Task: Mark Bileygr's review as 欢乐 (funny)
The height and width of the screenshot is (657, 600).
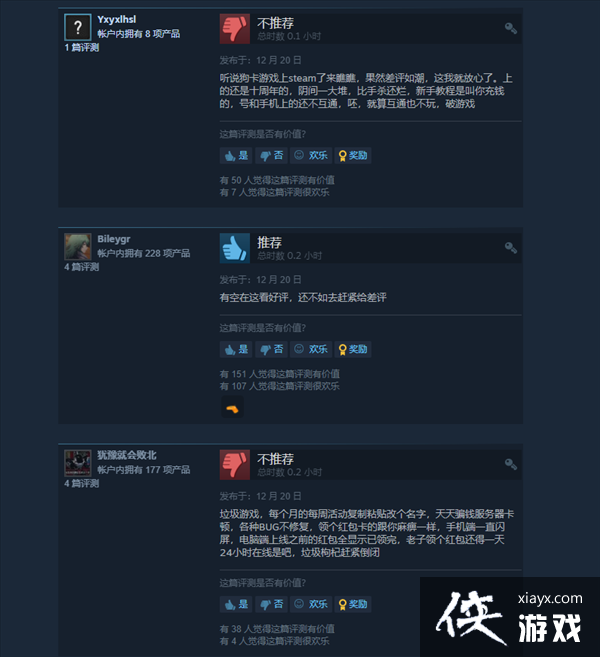Action: (311, 349)
